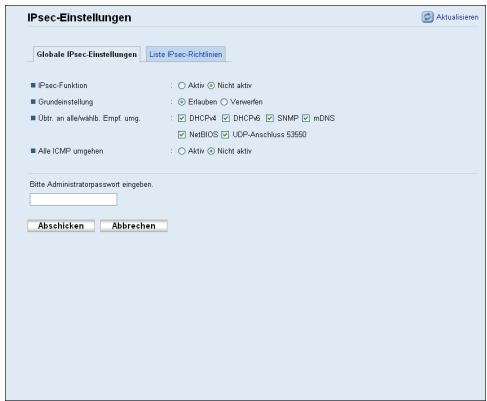Open the Liste IPsec-Richtlinien tab
The image size is (487, 401).
pyautogui.click(x=186, y=54)
